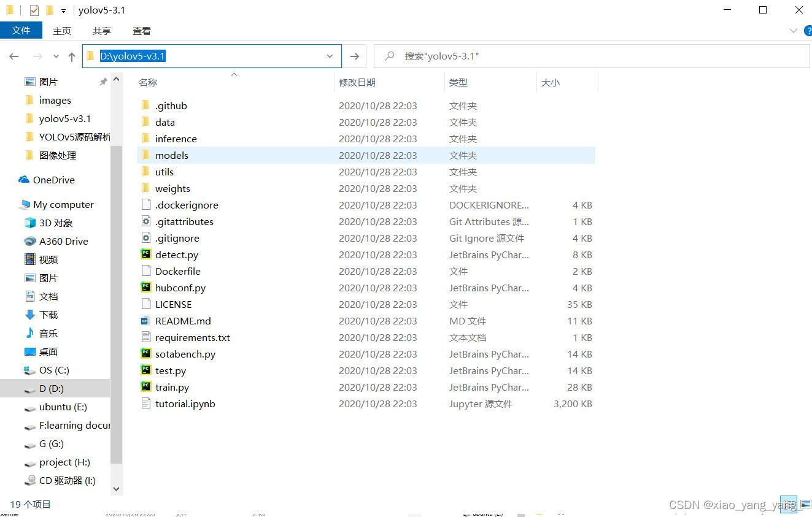
Task: Open images folder in quick access
Action: click(48, 100)
